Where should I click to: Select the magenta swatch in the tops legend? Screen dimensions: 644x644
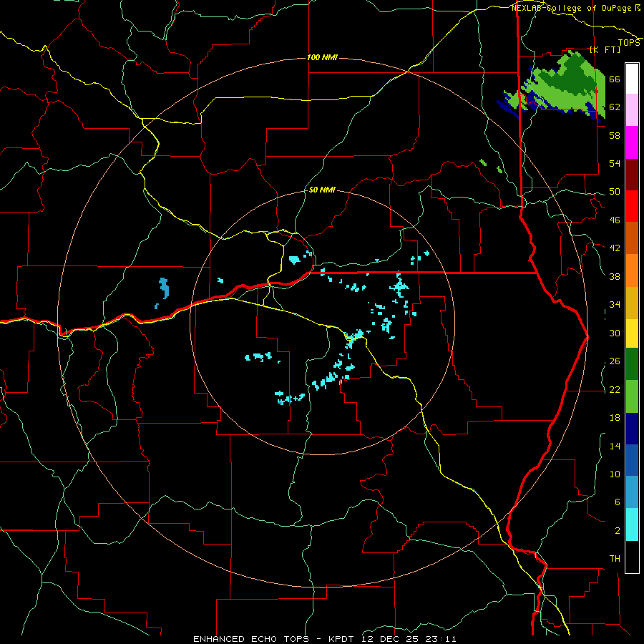pyautogui.click(x=632, y=142)
